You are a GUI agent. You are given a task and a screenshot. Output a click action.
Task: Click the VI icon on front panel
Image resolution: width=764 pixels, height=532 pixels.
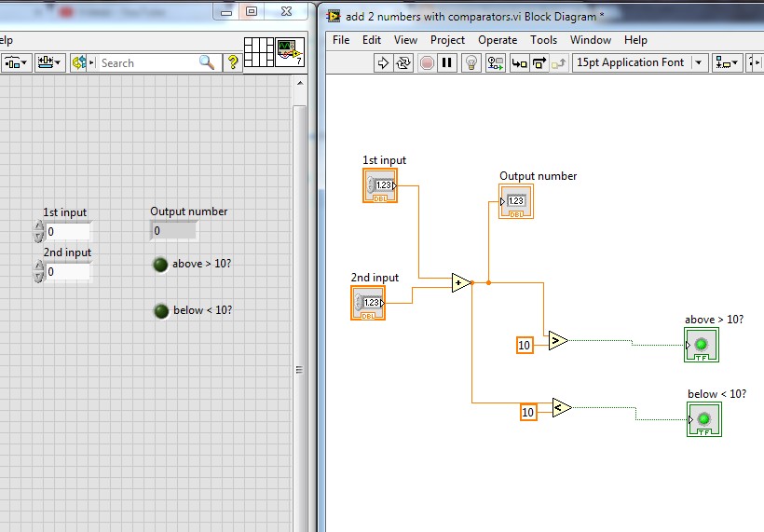(x=290, y=52)
